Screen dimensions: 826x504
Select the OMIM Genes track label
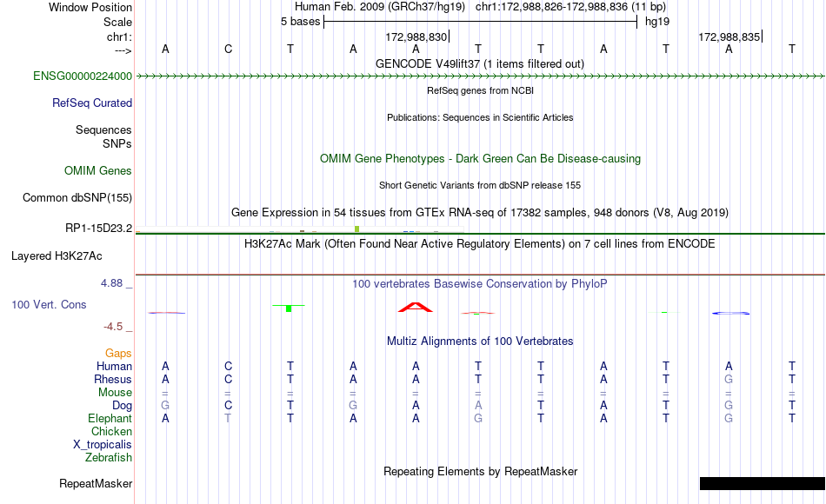pyautogui.click(x=97, y=171)
